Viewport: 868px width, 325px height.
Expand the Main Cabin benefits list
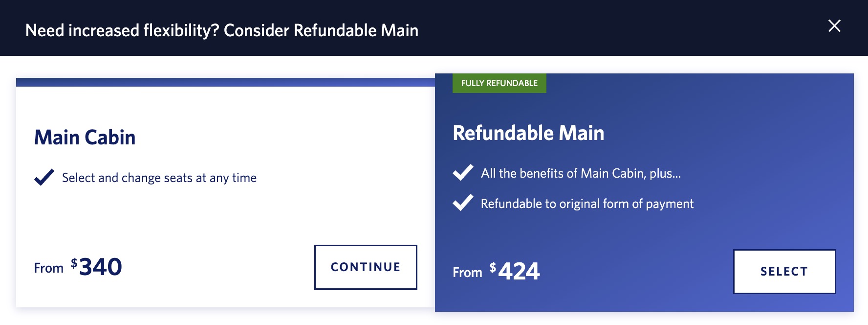(159, 178)
